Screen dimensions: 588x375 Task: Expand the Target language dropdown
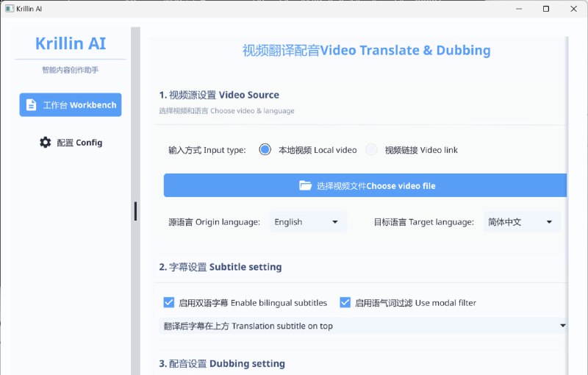point(521,222)
